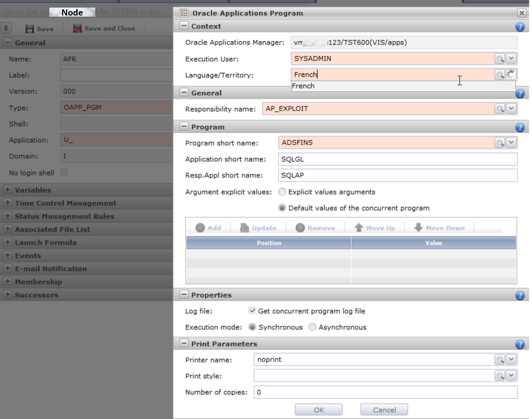Click search icon for Program short name
This screenshot has width=532, height=419.
coord(500,143)
